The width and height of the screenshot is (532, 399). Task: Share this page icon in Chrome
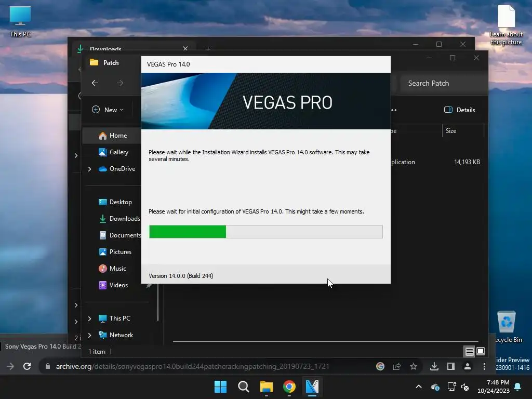pyautogui.click(x=397, y=366)
